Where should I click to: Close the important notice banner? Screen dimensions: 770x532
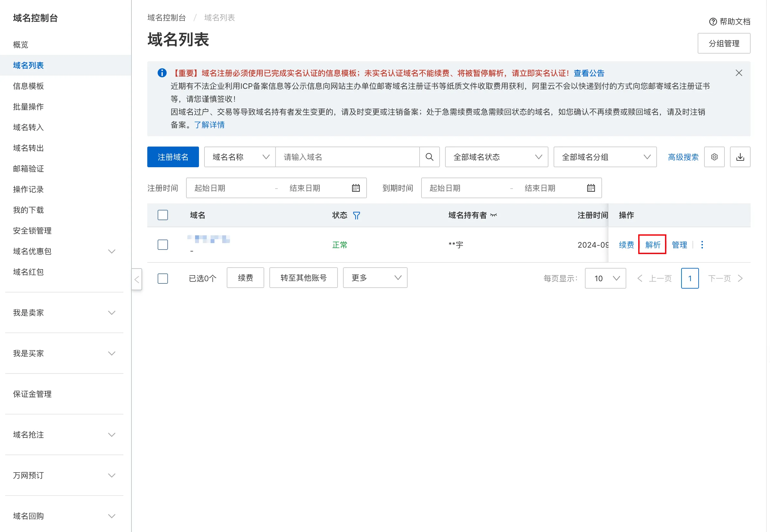739,73
